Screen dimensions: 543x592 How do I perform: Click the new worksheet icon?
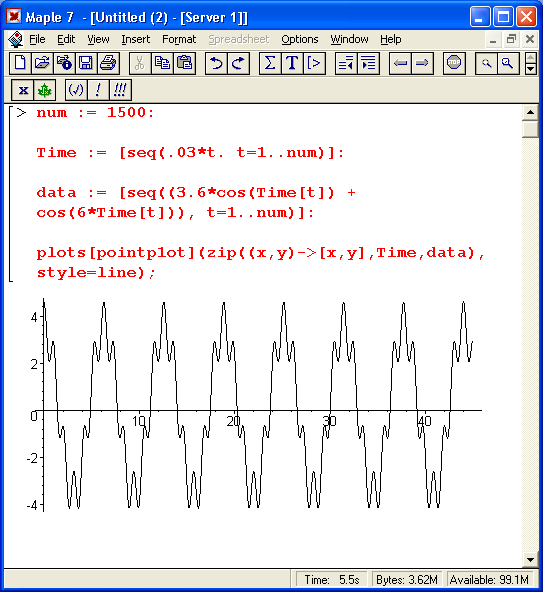click(20, 63)
